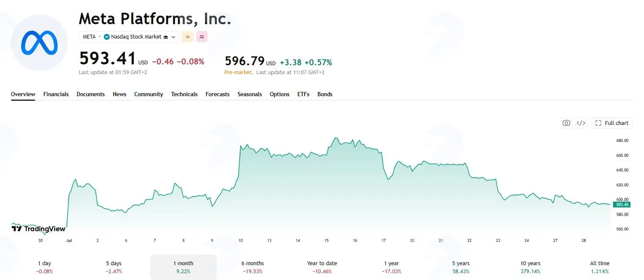The width and height of the screenshot is (644, 280).
Task: Click the 593.45 price label on axis
Action: click(x=622, y=205)
